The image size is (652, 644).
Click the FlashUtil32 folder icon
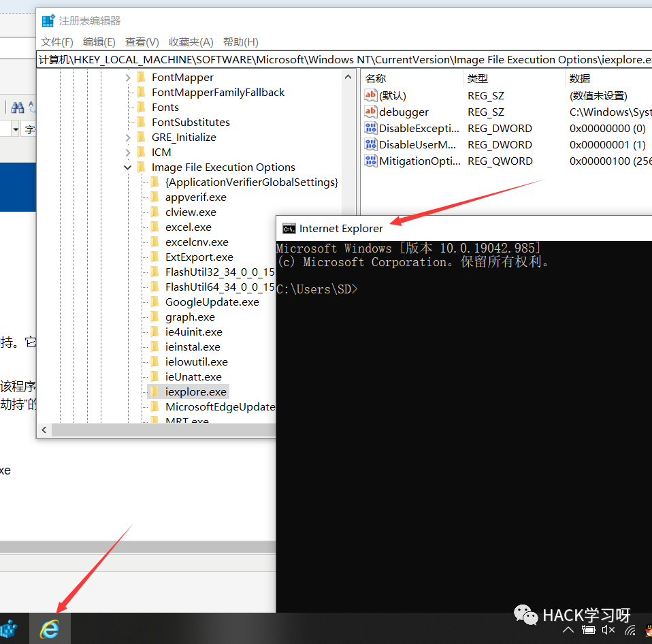click(154, 272)
